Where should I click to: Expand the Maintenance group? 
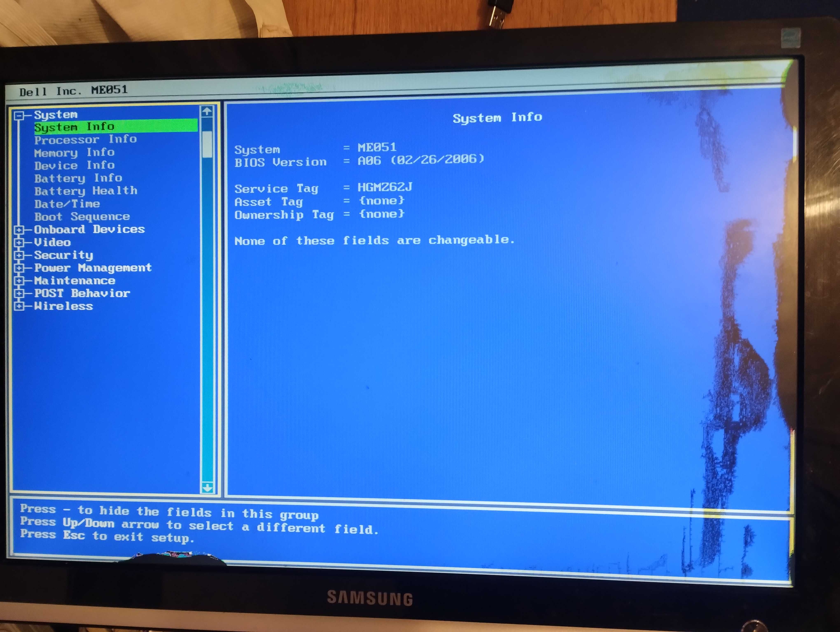(19, 281)
